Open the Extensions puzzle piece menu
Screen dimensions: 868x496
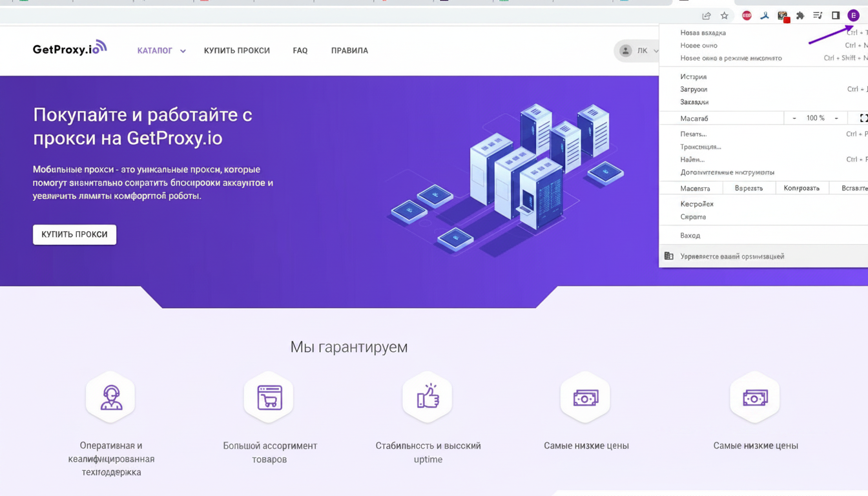(x=800, y=15)
